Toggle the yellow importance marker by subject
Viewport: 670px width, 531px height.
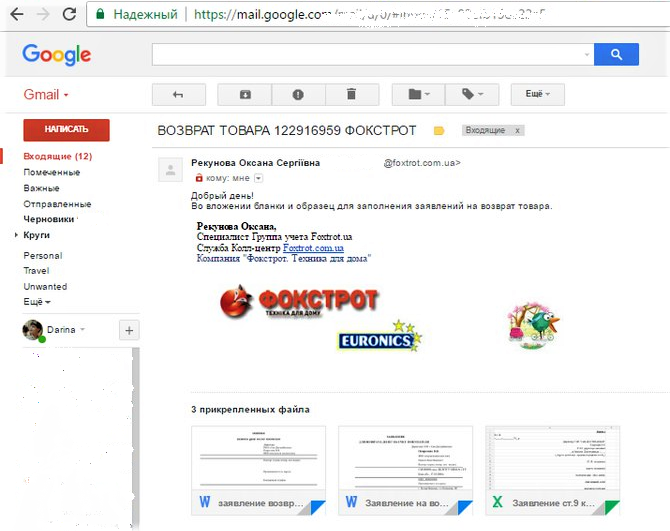pyautogui.click(x=438, y=131)
